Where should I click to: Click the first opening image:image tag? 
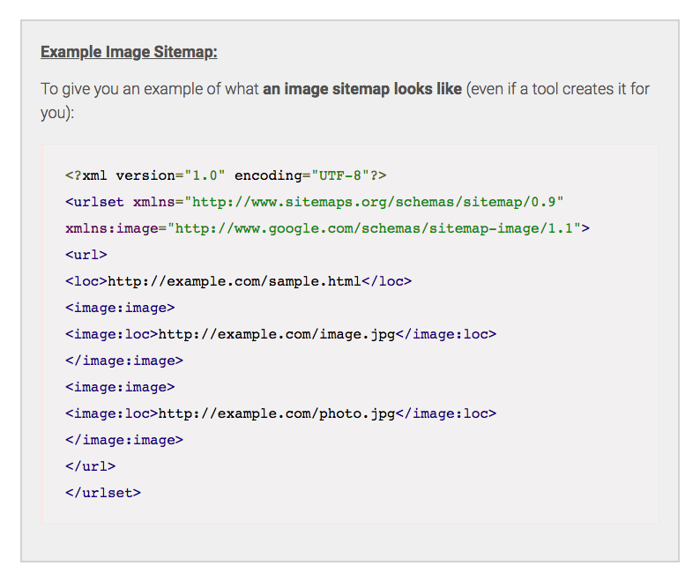click(120, 308)
